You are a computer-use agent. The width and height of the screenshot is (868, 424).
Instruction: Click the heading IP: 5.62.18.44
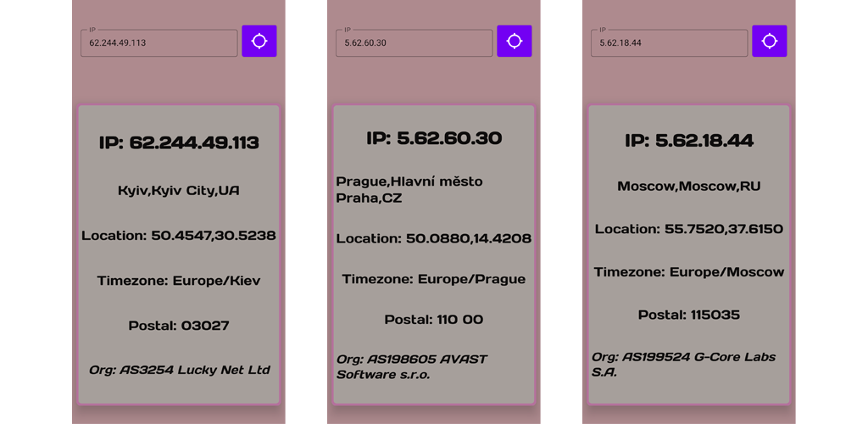click(x=689, y=141)
